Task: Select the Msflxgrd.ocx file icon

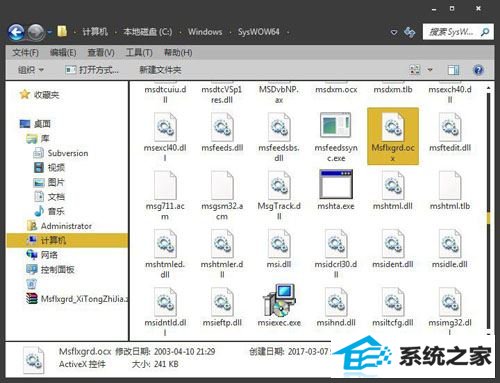Action: pos(393,127)
